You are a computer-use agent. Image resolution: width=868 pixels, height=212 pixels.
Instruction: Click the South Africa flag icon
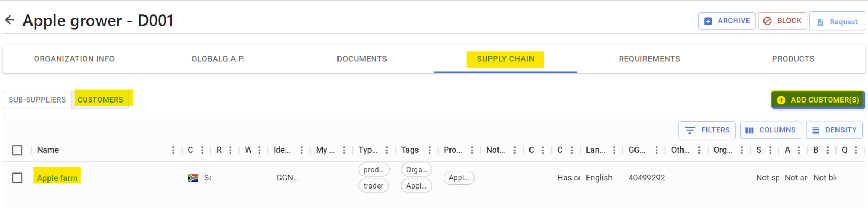pyautogui.click(x=193, y=178)
